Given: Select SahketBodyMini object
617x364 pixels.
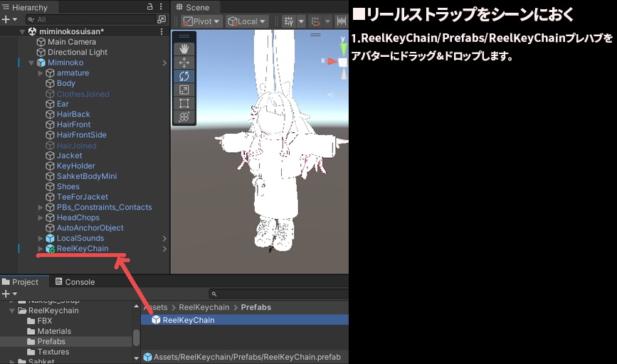Looking at the screenshot, I should (x=87, y=176).
